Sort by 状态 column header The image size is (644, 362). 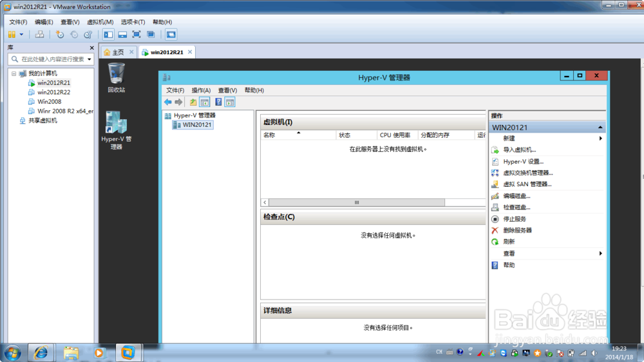356,135
